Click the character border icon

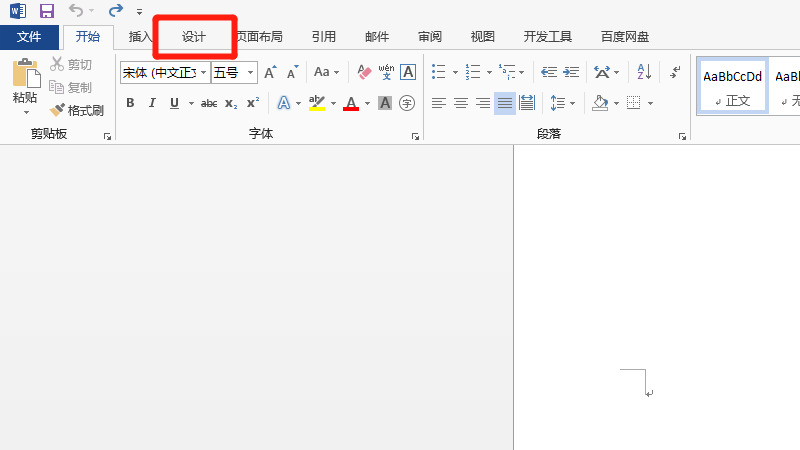[x=408, y=72]
